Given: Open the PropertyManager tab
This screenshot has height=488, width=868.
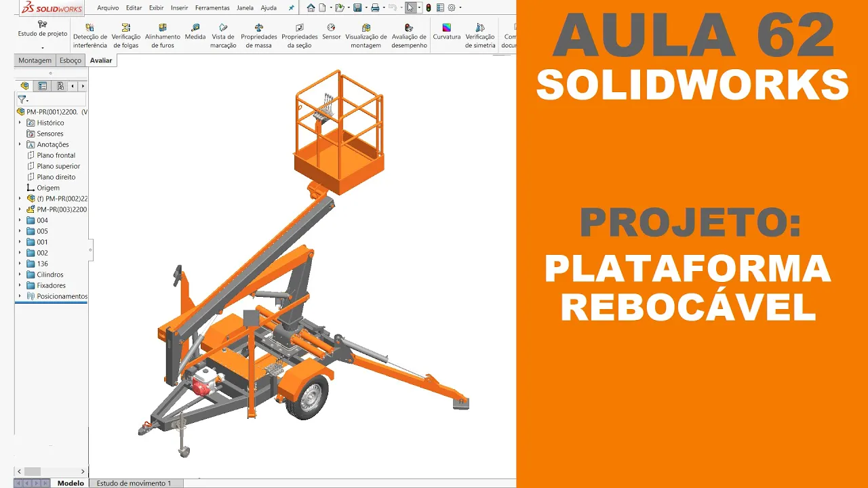Looking at the screenshot, I should (43, 86).
